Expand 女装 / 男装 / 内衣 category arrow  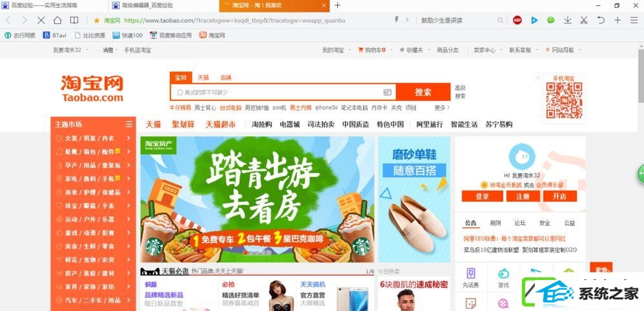click(x=129, y=138)
